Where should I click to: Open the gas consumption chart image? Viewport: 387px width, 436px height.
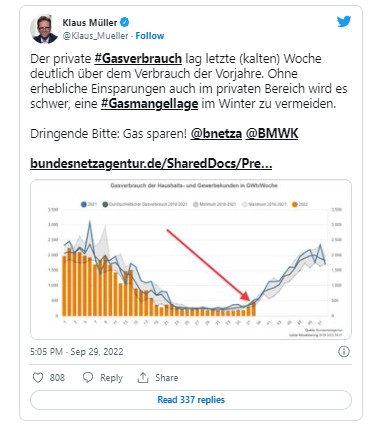click(x=191, y=259)
